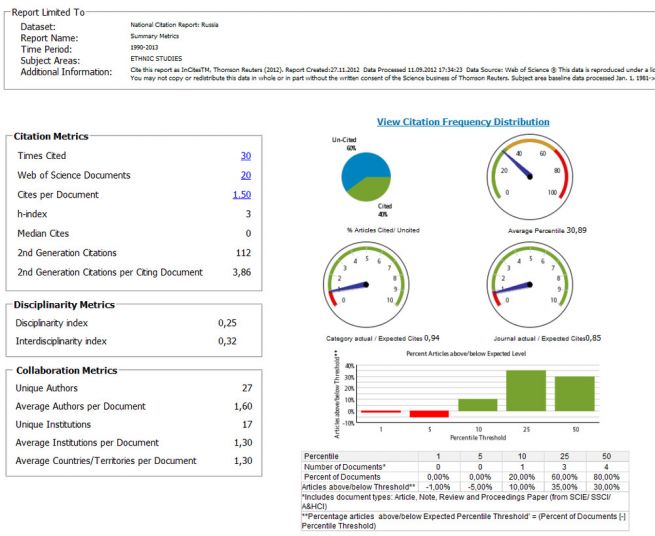The width and height of the screenshot is (655, 536).
Task: Click the green bar at percentile 50
Action: [574, 394]
